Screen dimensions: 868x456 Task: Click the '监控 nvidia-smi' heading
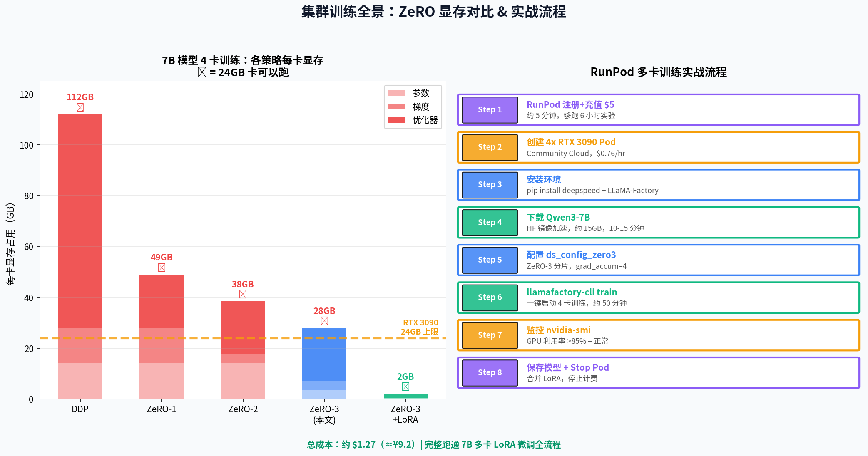[x=559, y=330]
